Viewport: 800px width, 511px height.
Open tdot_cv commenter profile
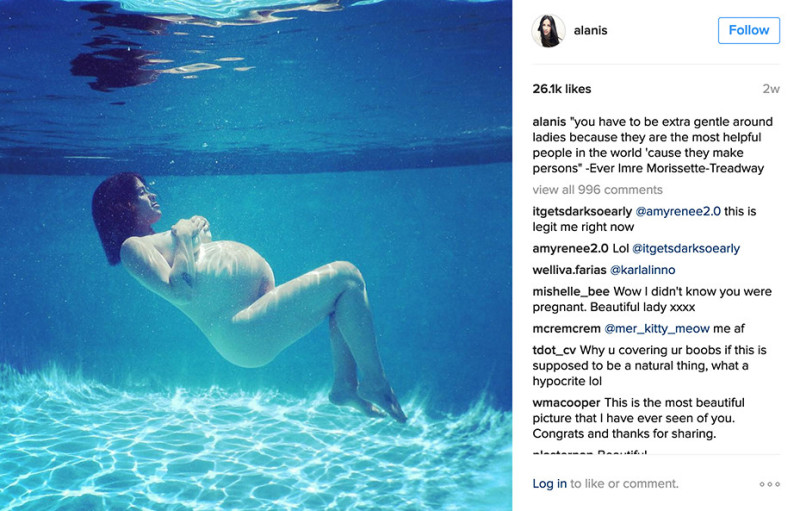pos(554,350)
